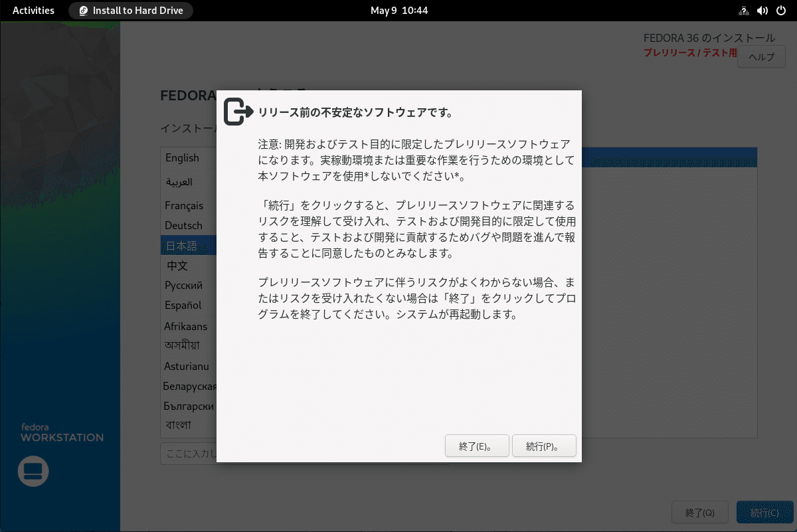Click the highlighted locale row on right
This screenshot has width=797, height=532.
click(x=669, y=157)
